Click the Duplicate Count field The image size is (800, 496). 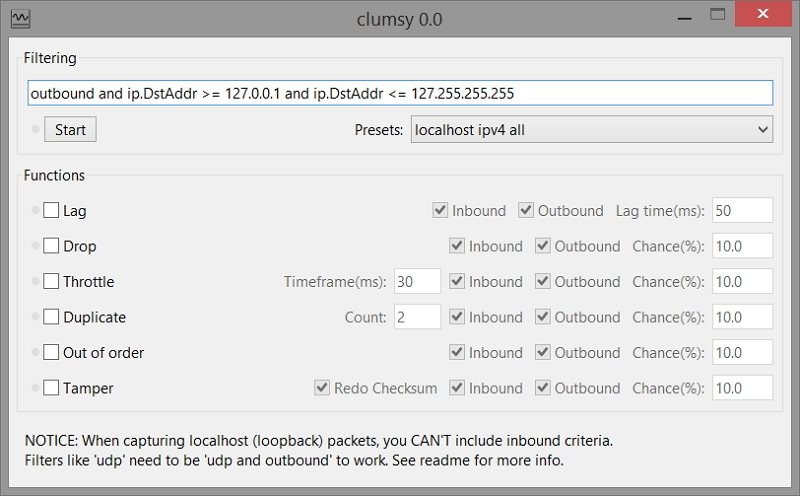(x=417, y=317)
